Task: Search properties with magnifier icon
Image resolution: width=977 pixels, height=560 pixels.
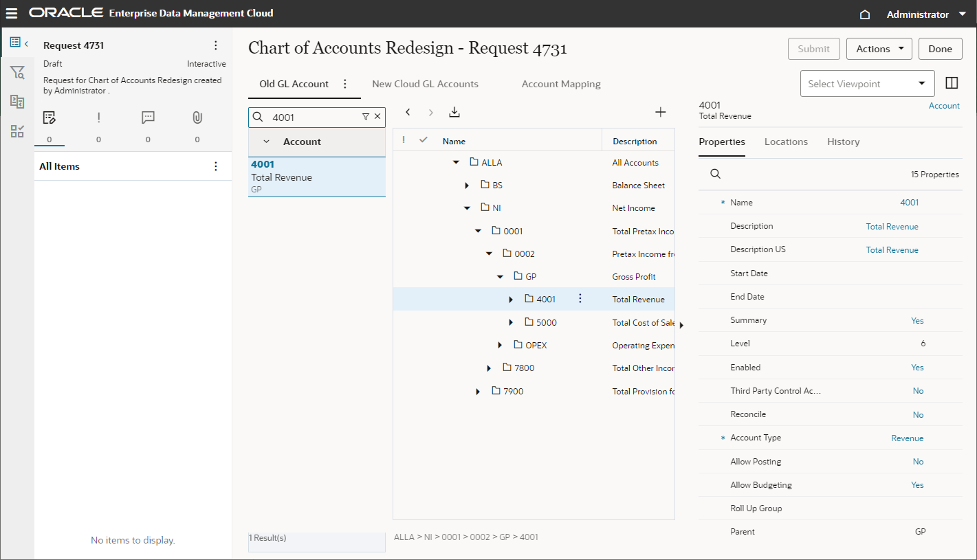Action: [x=715, y=174]
